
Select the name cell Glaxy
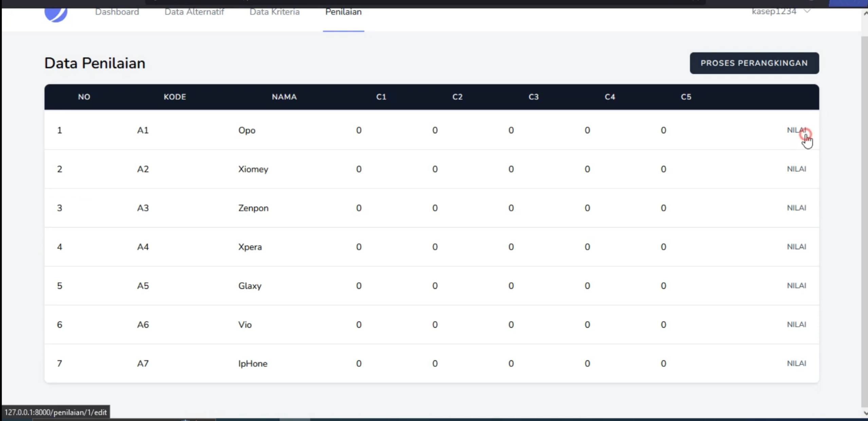tap(250, 286)
